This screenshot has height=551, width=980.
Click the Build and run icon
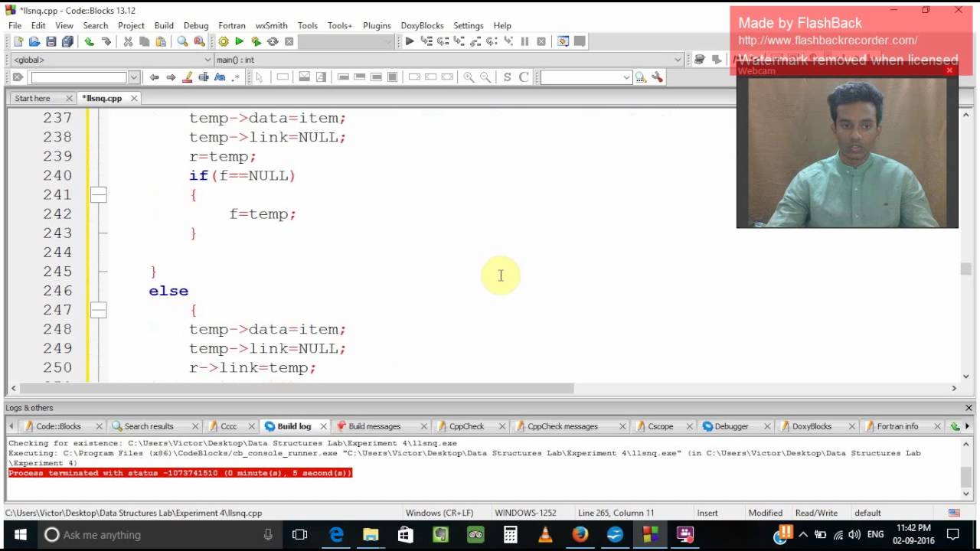pyautogui.click(x=256, y=41)
